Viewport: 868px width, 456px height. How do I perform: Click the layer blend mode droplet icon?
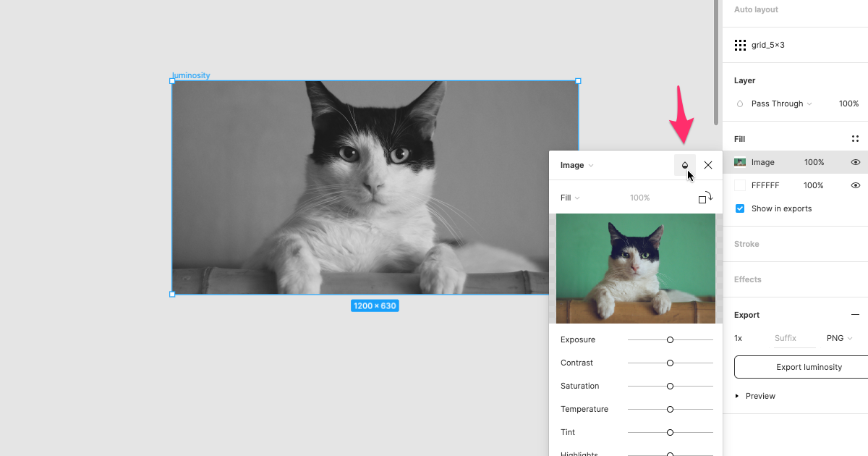(740, 104)
